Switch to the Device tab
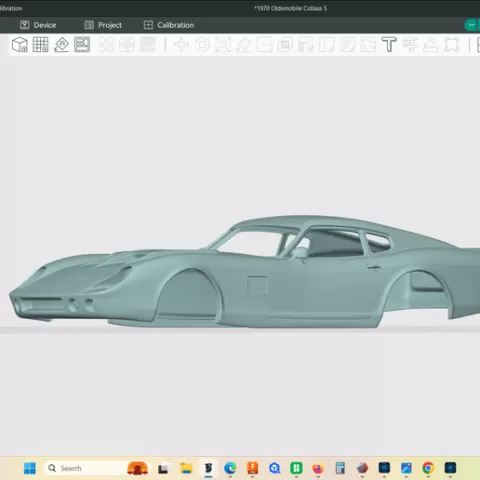This screenshot has width=480, height=480. 38,25
